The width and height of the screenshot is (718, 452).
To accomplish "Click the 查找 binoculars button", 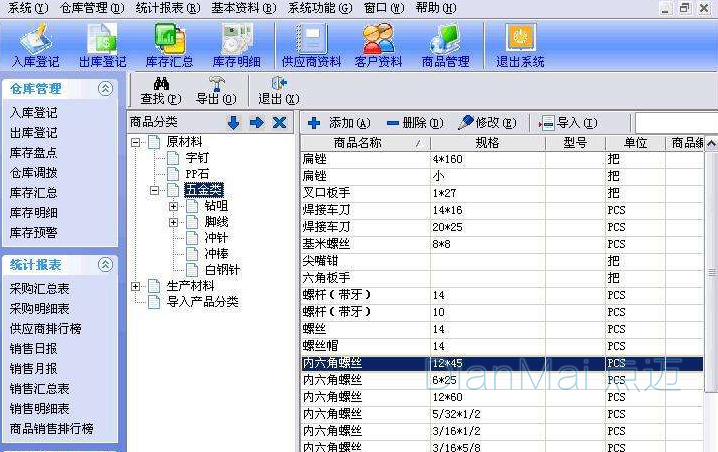I will (x=160, y=90).
